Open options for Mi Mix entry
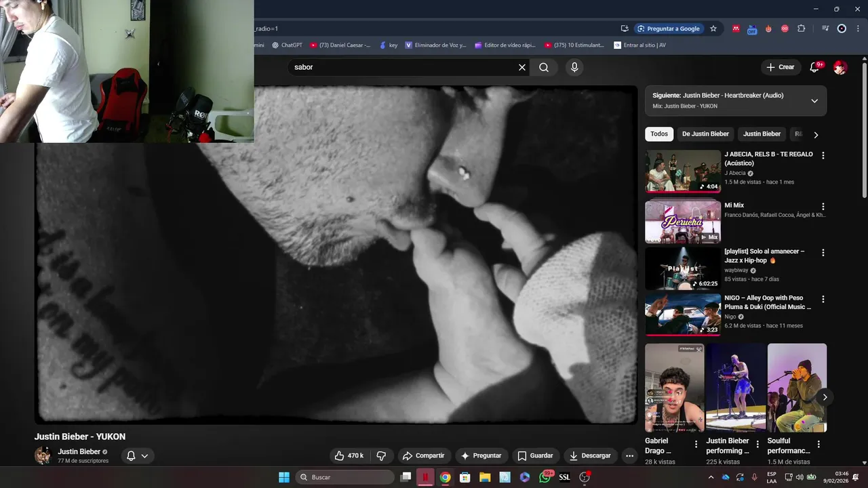868x488 pixels. pyautogui.click(x=823, y=207)
